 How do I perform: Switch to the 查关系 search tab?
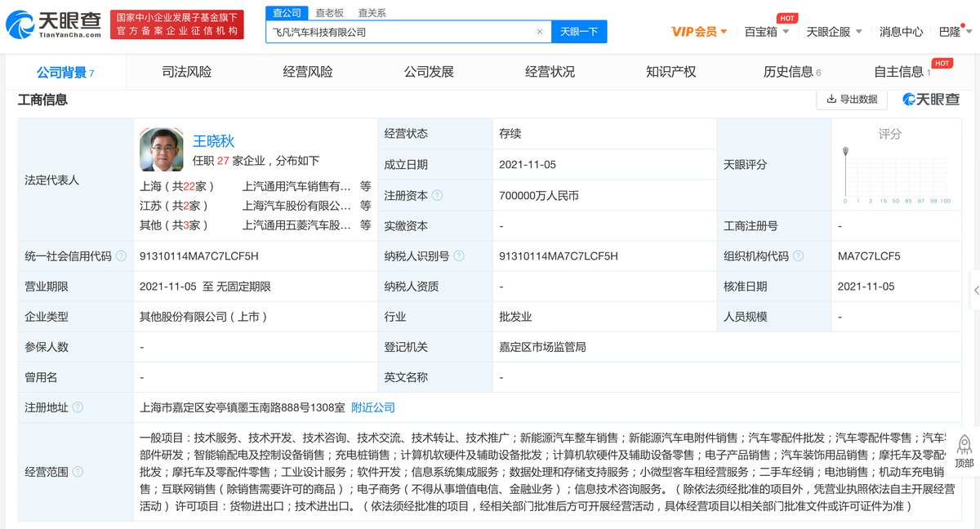tap(372, 12)
